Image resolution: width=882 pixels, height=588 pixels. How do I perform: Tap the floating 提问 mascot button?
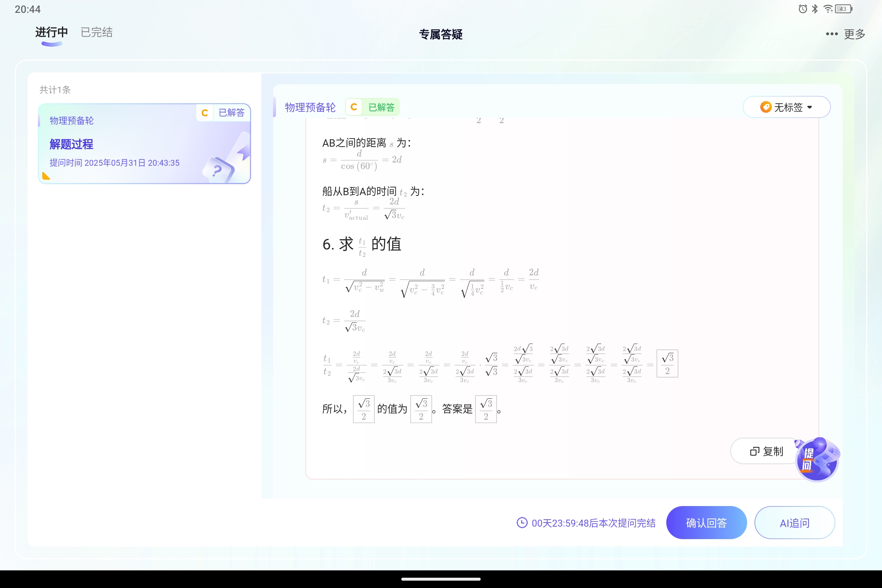(x=817, y=459)
